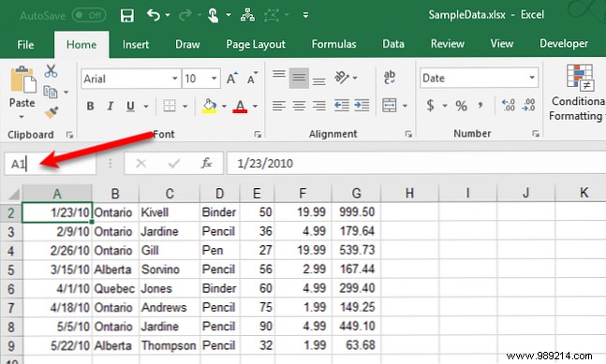Image resolution: width=606 pixels, height=364 pixels.
Task: Click Decrease Decimal icon
Action: 528,105
